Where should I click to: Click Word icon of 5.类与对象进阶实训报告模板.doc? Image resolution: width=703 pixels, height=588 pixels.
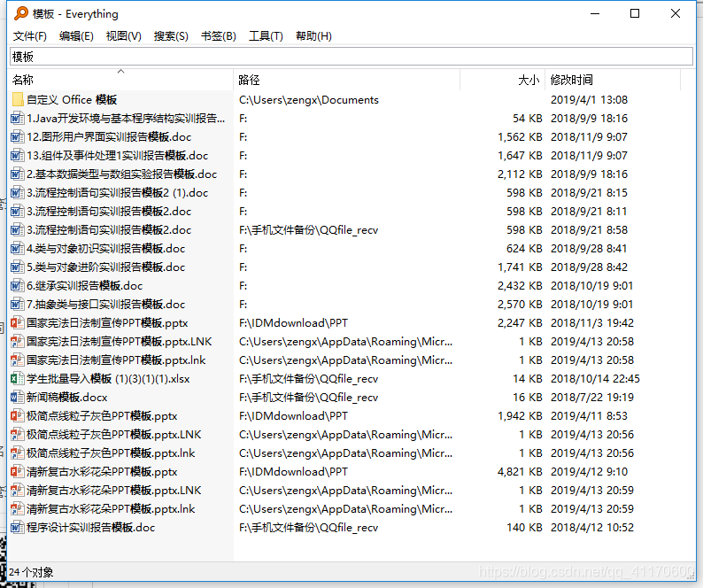(18, 267)
